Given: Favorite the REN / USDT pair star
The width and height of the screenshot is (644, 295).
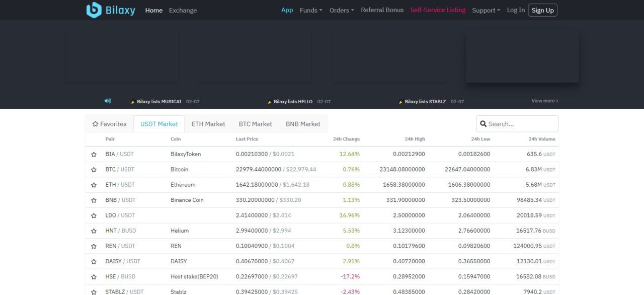Looking at the screenshot, I should [94, 246].
